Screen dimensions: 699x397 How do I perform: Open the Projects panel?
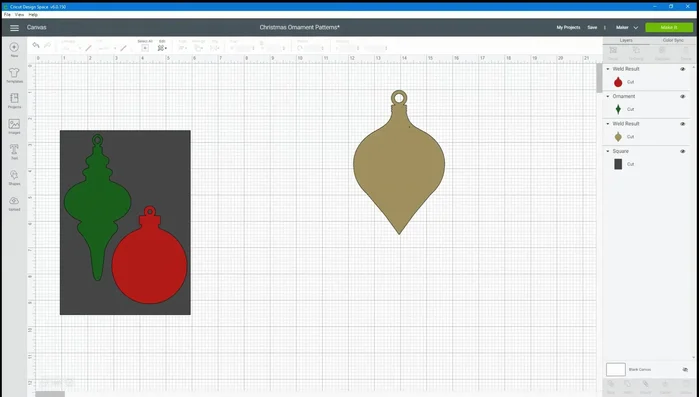pyautogui.click(x=14, y=101)
